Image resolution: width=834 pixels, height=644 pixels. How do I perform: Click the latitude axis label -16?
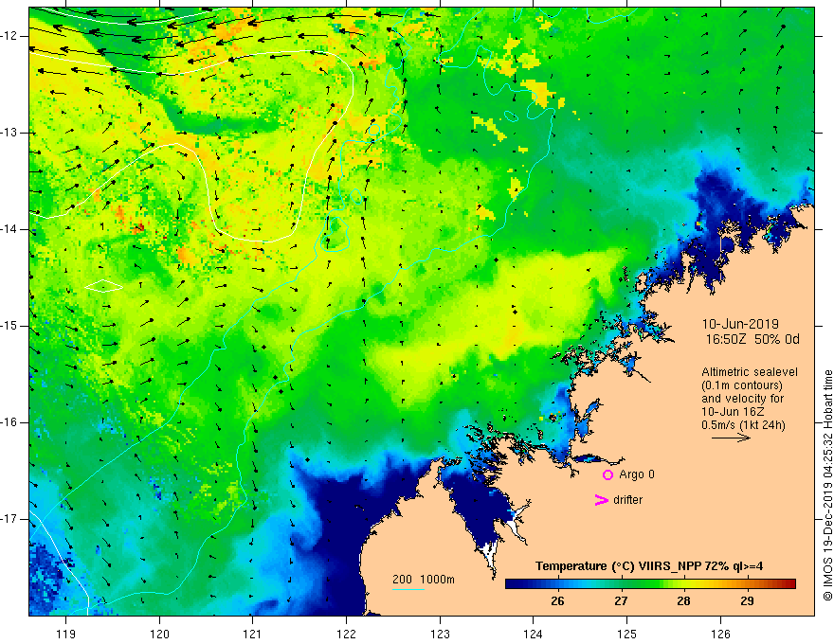[x=10, y=422]
